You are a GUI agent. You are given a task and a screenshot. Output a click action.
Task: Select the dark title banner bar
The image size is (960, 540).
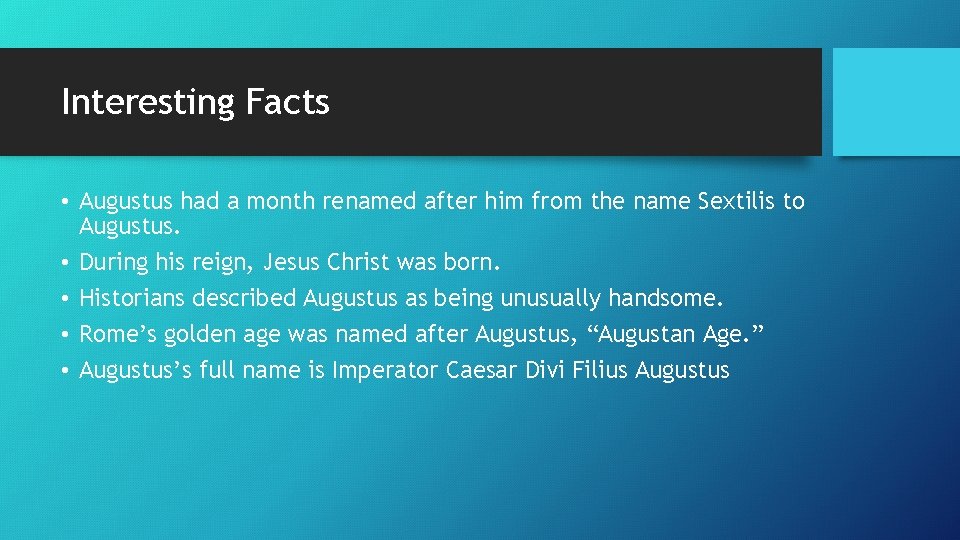[x=411, y=102]
